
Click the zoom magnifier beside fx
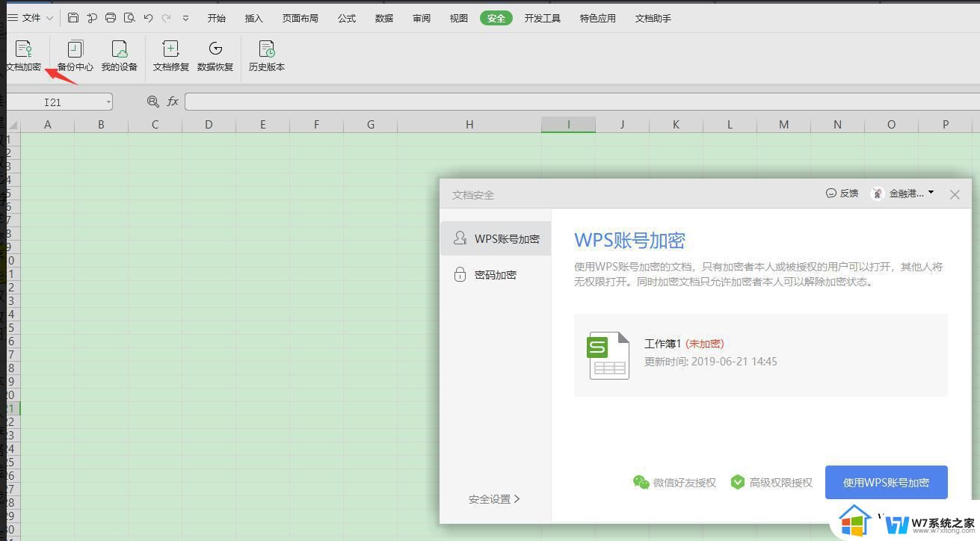153,101
